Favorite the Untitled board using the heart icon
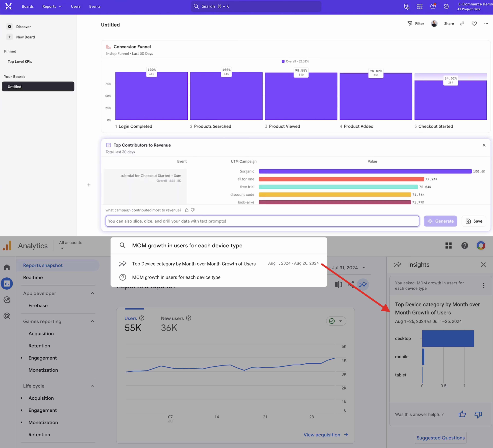Screen dimensions: 493x448 (474, 23)
